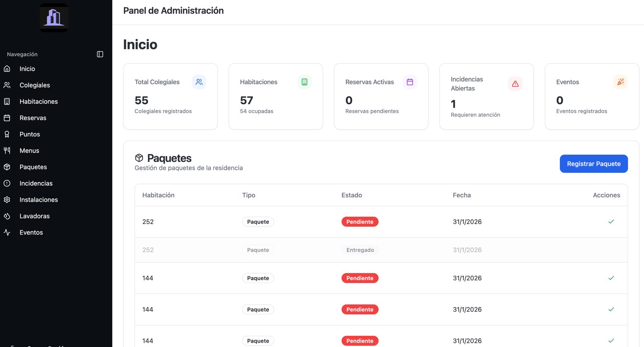Click the washing icon beside Lavadoras

tap(7, 216)
